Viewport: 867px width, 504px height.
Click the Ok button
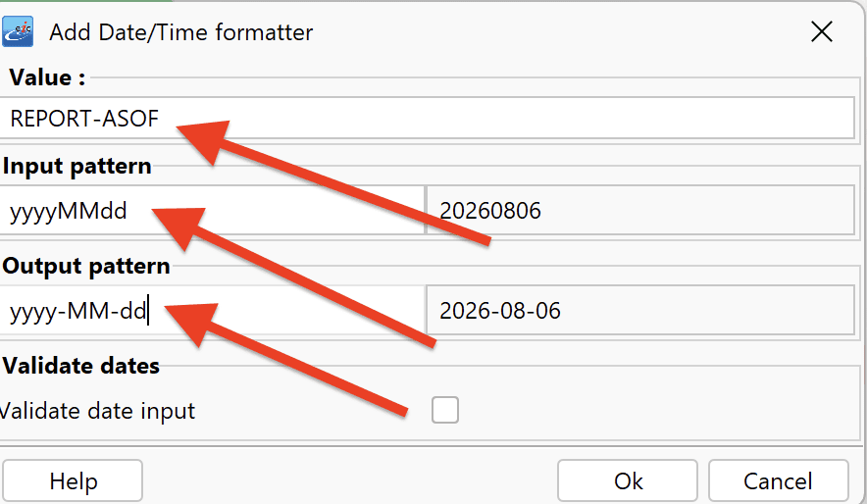628,480
